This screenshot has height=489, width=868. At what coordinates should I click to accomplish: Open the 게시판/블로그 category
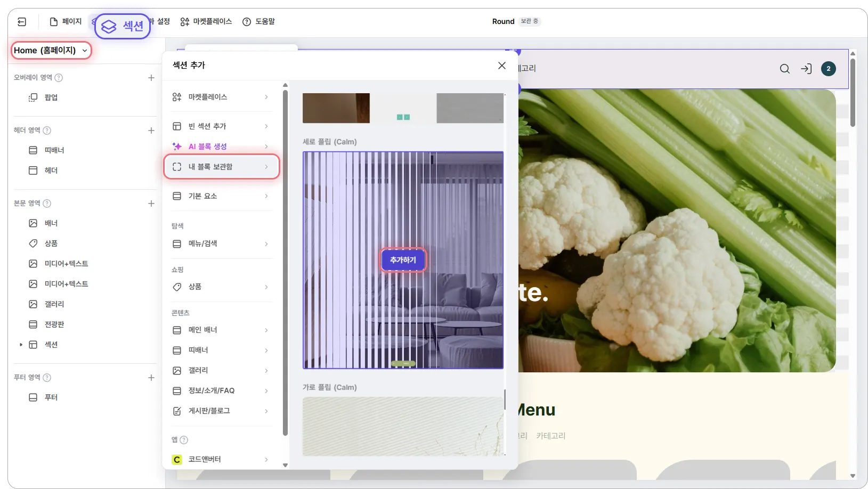pos(221,411)
